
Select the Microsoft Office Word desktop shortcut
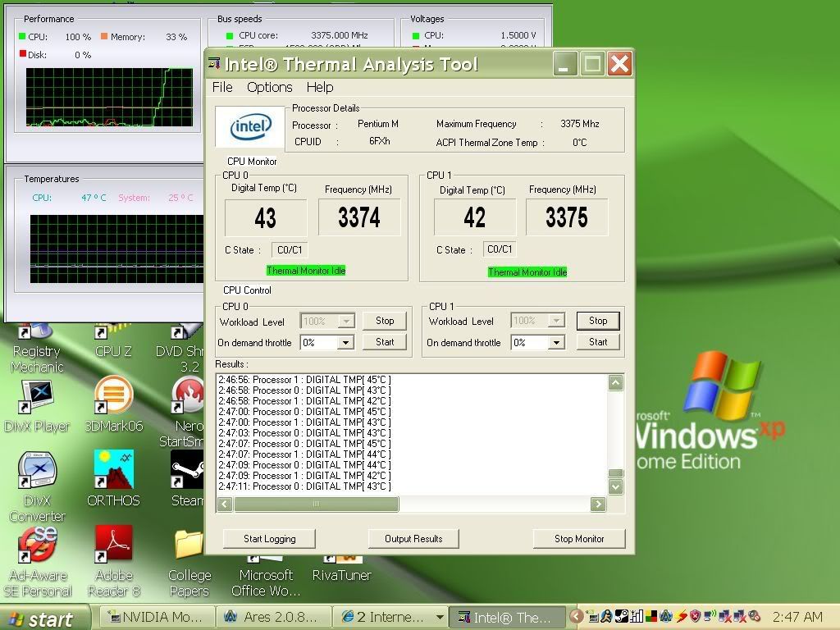point(266,577)
